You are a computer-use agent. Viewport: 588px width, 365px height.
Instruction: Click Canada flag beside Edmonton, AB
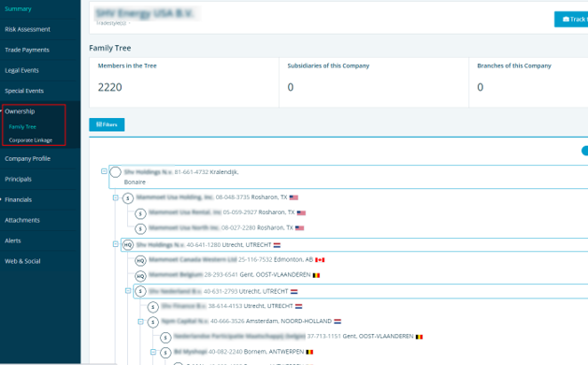(320, 260)
